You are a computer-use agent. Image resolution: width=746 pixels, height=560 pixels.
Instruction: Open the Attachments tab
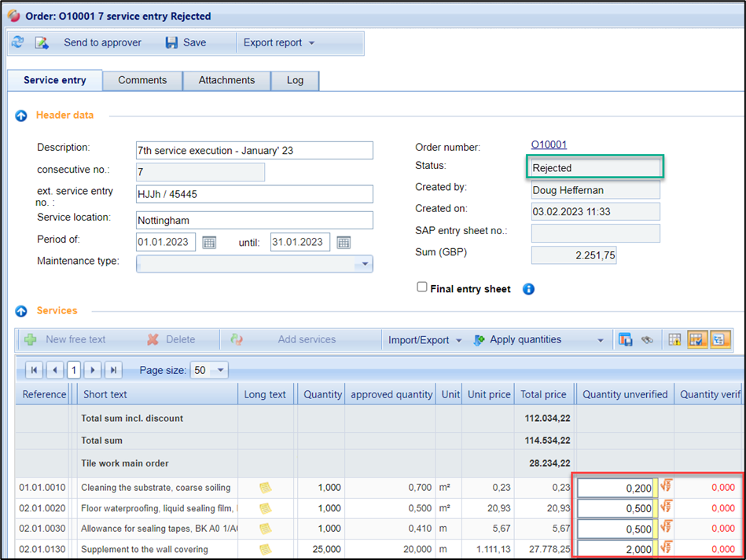click(x=226, y=80)
